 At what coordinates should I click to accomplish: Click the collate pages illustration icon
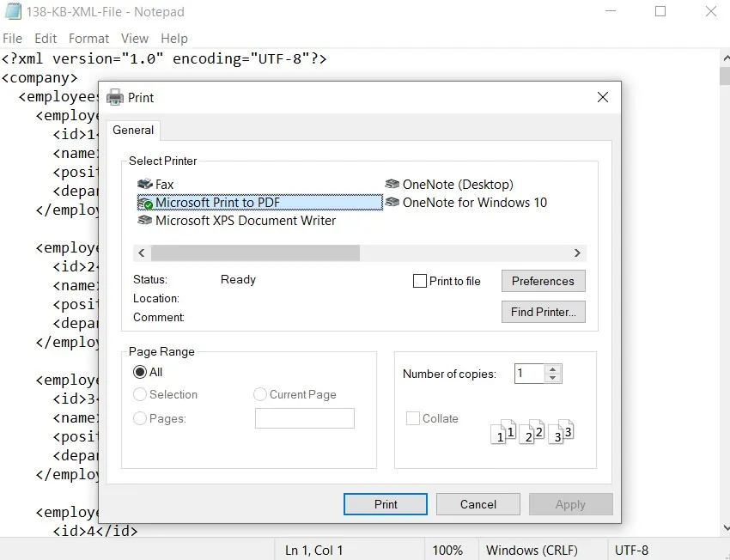534,433
